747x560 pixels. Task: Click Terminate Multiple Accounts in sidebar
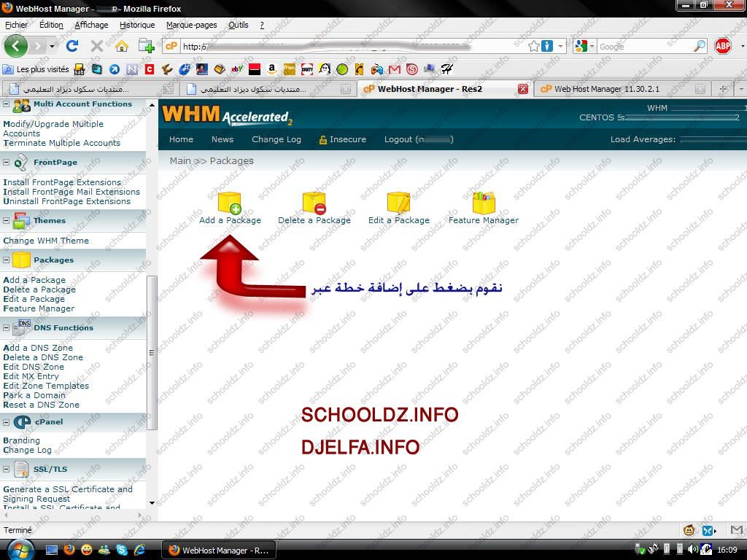(x=62, y=143)
